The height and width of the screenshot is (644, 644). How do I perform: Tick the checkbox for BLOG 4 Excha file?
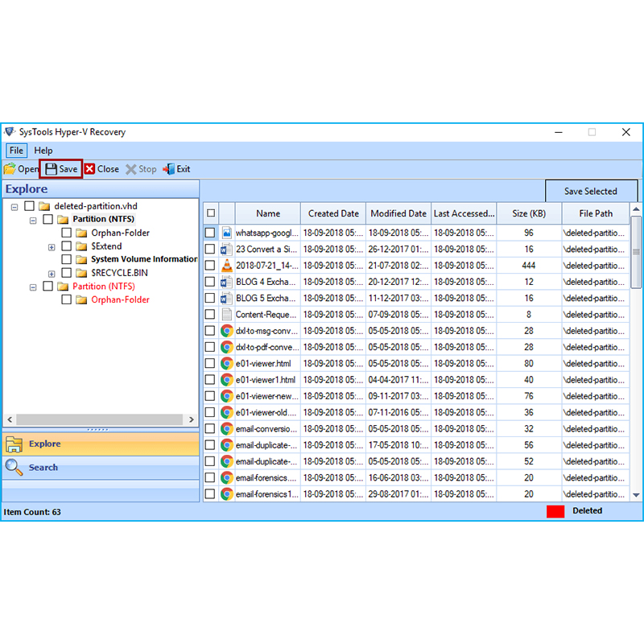click(210, 282)
